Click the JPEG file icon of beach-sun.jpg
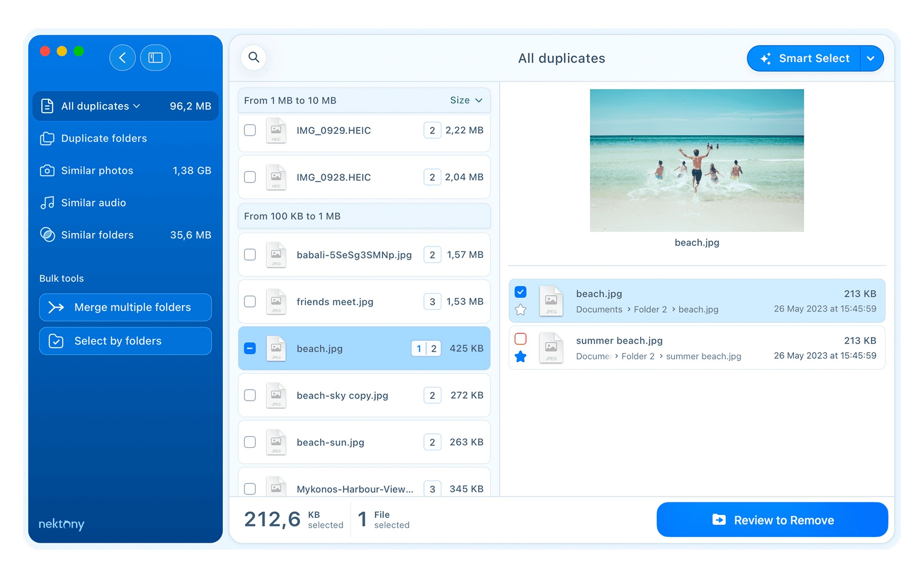Image resolution: width=924 pixels, height=578 pixels. click(x=276, y=442)
